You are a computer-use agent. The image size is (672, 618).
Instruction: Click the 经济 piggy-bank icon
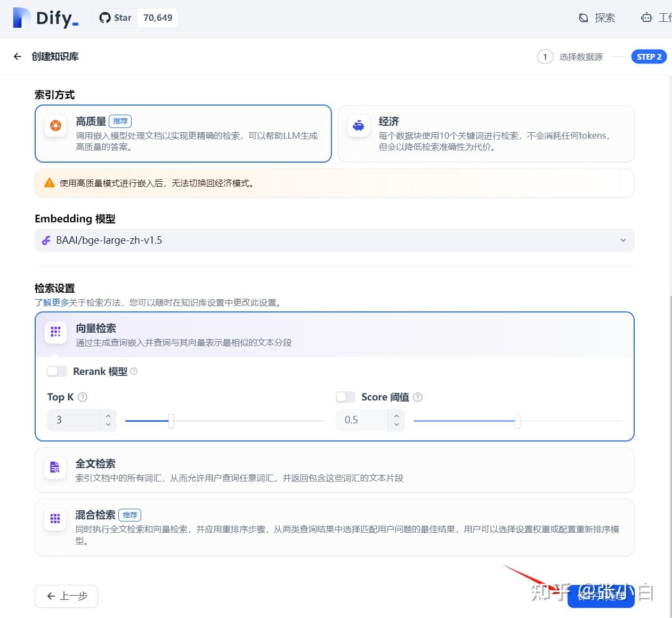(x=358, y=126)
